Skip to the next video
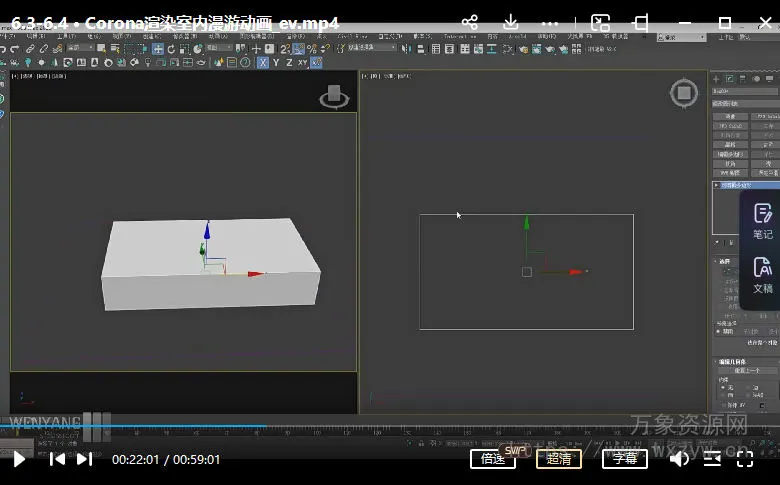This screenshot has height=485, width=780. [x=85, y=459]
